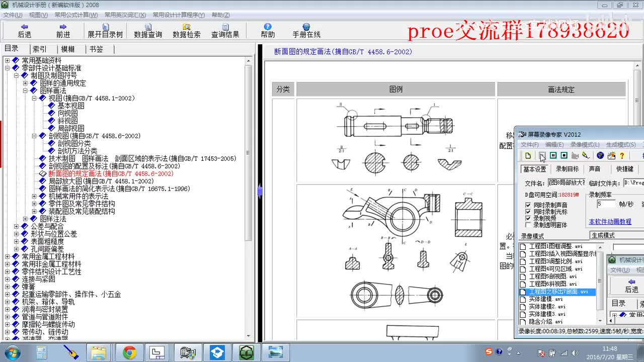Click the pause recording icon in recorder toolbar
644x362 pixels.
pos(553,156)
